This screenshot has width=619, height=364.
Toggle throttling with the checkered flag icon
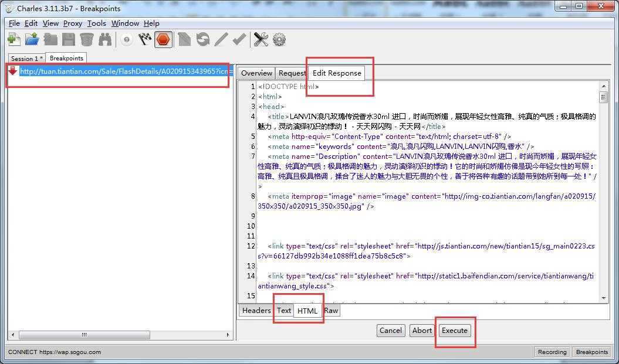[145, 39]
